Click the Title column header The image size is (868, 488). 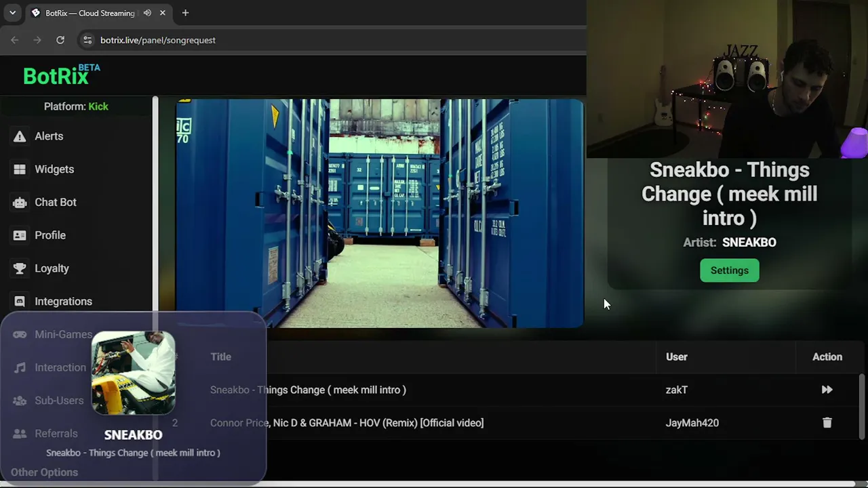pos(220,357)
